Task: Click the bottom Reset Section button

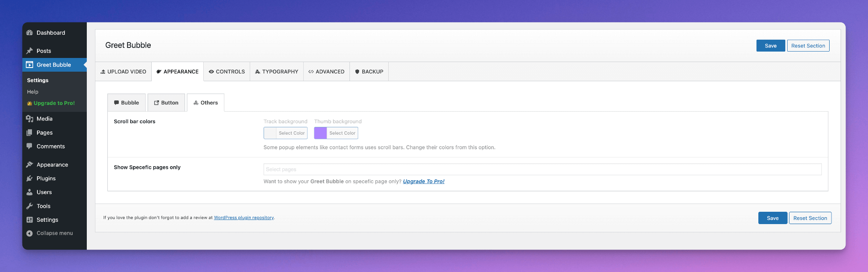Action: click(810, 218)
